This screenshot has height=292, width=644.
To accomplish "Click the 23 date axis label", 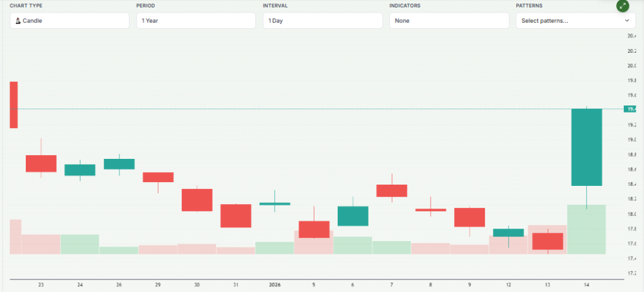I will (41, 284).
